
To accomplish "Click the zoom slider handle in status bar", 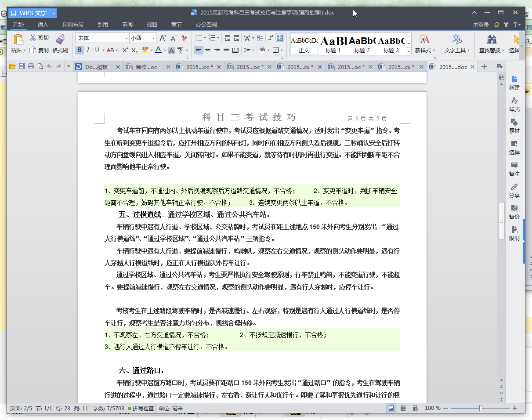I will [x=481, y=408].
